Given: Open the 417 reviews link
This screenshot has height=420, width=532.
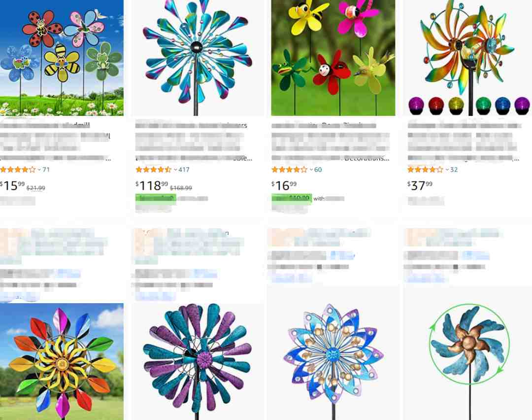Looking at the screenshot, I should (x=184, y=170).
